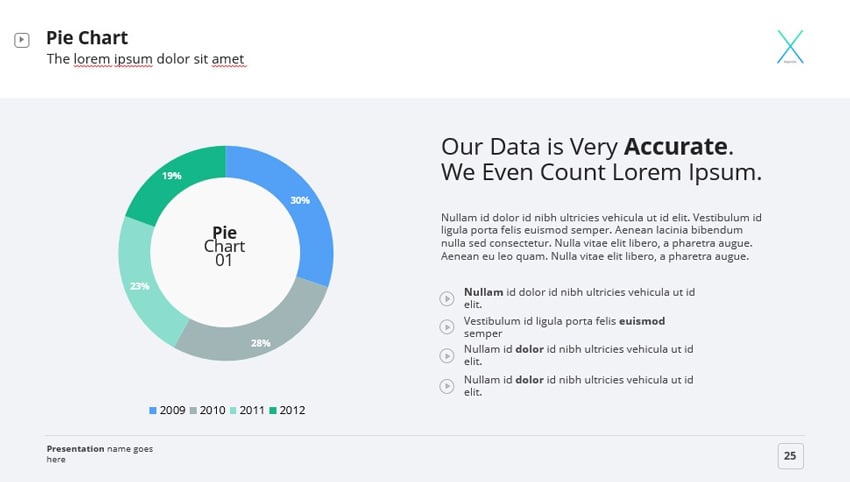Click the third bullet icon in the list
The image size is (850, 482).
pos(446,356)
